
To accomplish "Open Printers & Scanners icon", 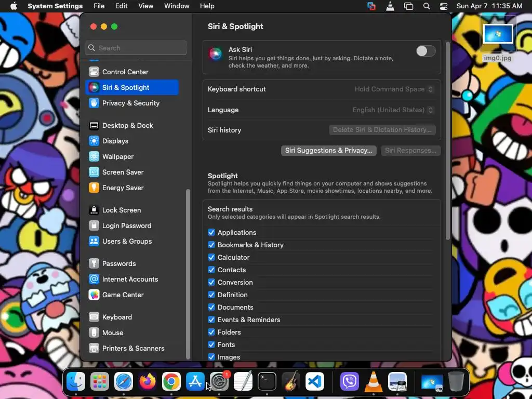I will click(94, 348).
